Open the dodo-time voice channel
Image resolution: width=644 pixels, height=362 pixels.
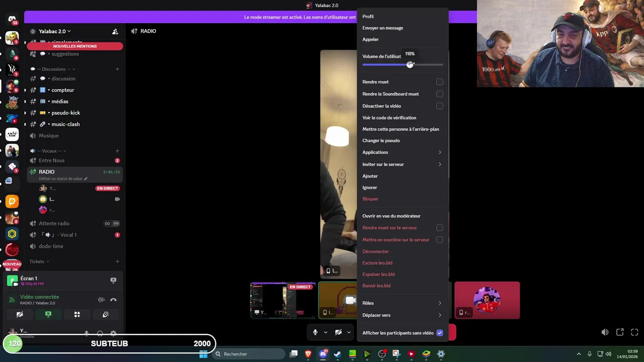coord(74,246)
